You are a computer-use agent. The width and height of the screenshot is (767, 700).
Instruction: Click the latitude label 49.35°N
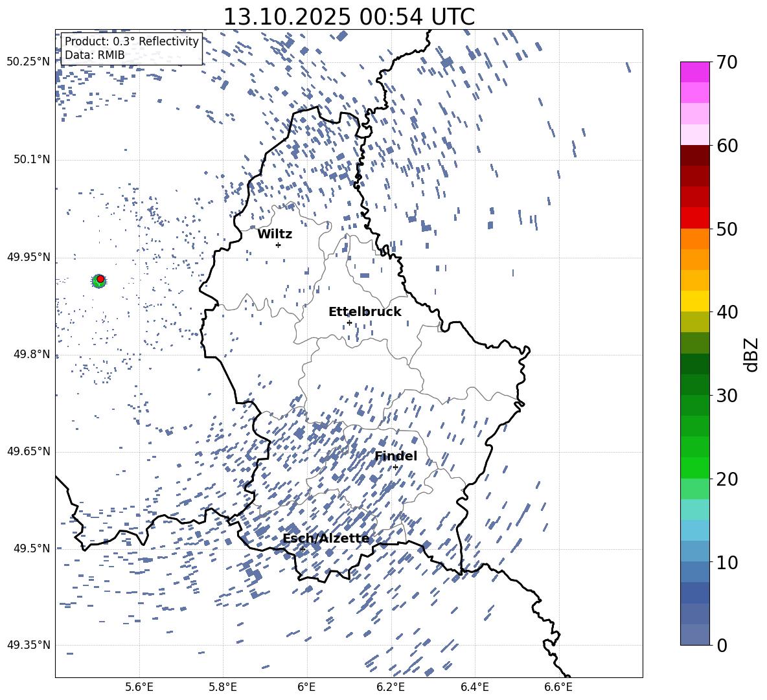pyautogui.click(x=29, y=645)
